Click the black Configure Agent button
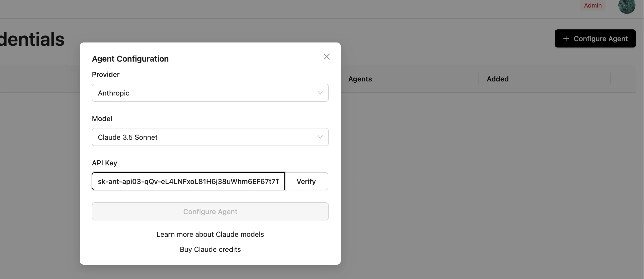The width and height of the screenshot is (644, 279). pos(595,38)
